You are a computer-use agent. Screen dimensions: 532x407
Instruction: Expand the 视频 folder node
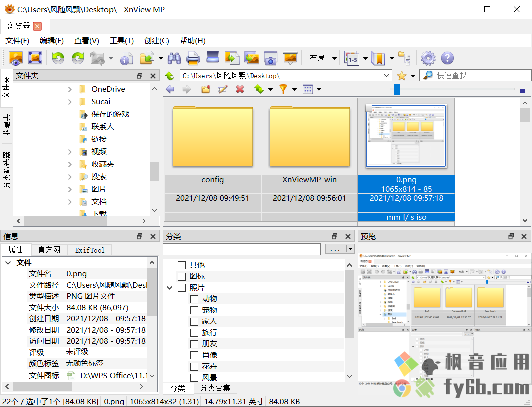point(70,152)
